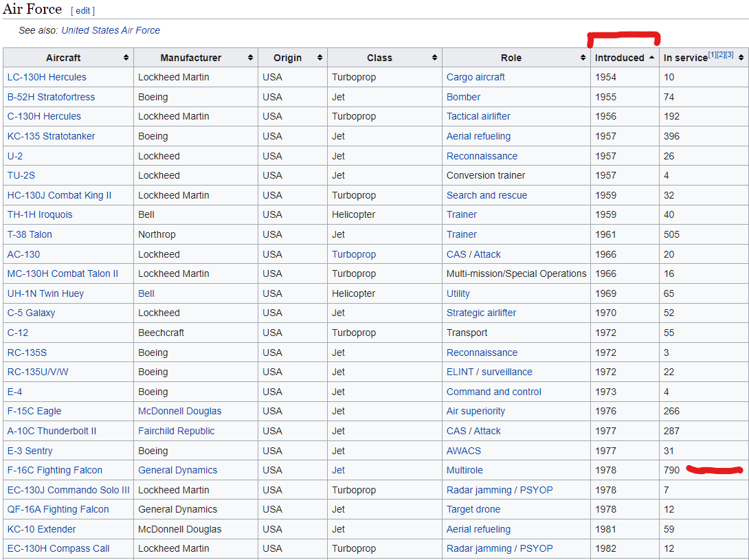749x560 pixels.
Task: Open F-15C Eagle link
Action: coord(34,411)
